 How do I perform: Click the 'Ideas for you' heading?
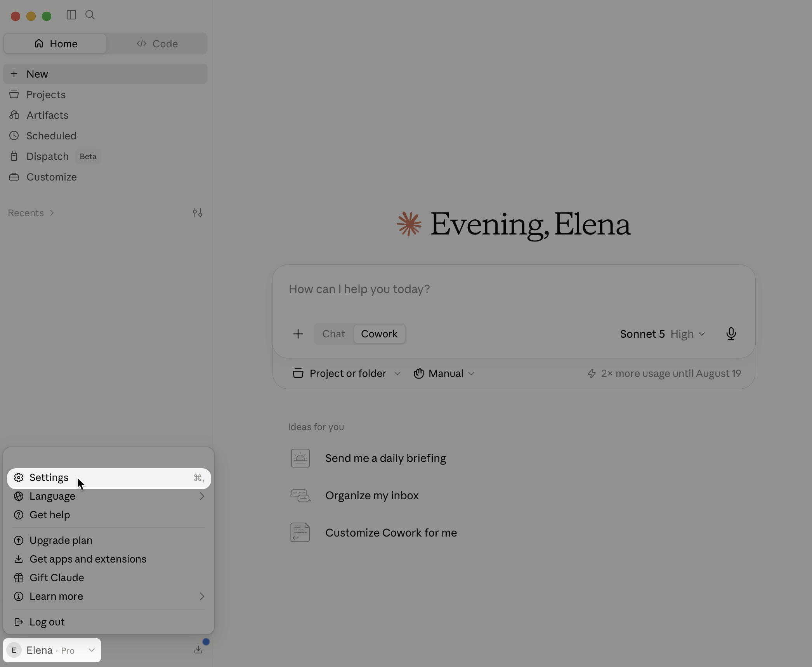coord(316,427)
